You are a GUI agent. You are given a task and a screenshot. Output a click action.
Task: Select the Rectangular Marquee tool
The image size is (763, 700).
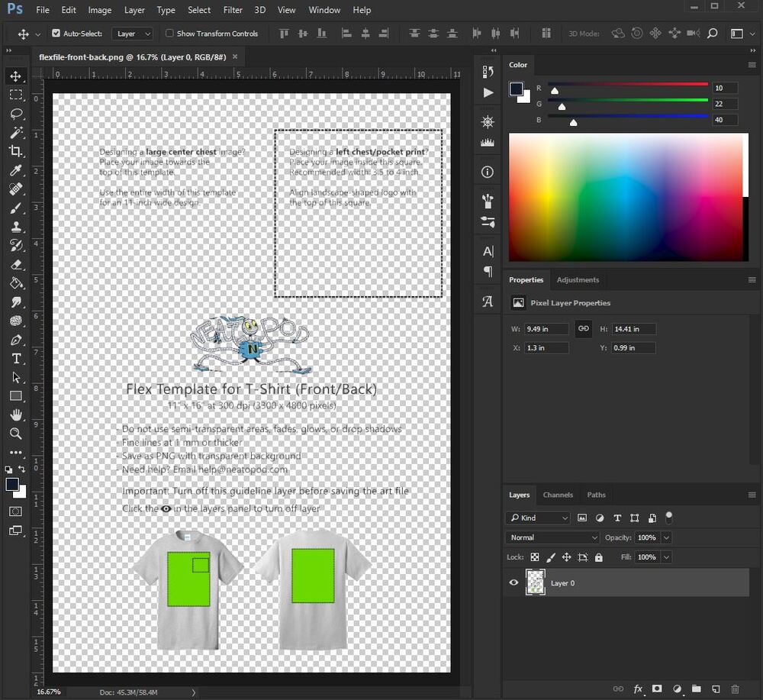pos(15,95)
